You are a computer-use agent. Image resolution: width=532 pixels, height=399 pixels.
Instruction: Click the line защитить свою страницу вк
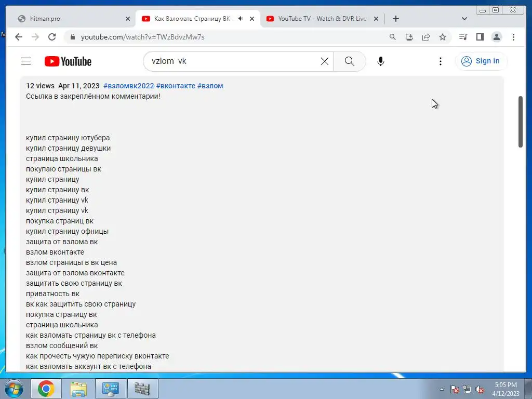pyautogui.click(x=74, y=283)
